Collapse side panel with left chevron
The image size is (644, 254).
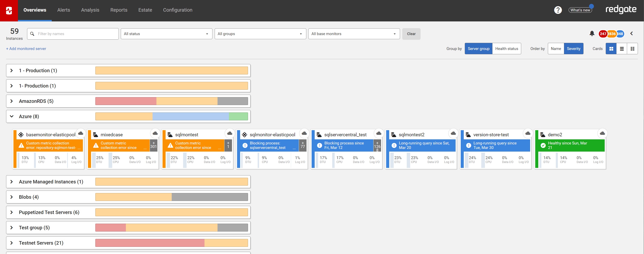(632, 34)
